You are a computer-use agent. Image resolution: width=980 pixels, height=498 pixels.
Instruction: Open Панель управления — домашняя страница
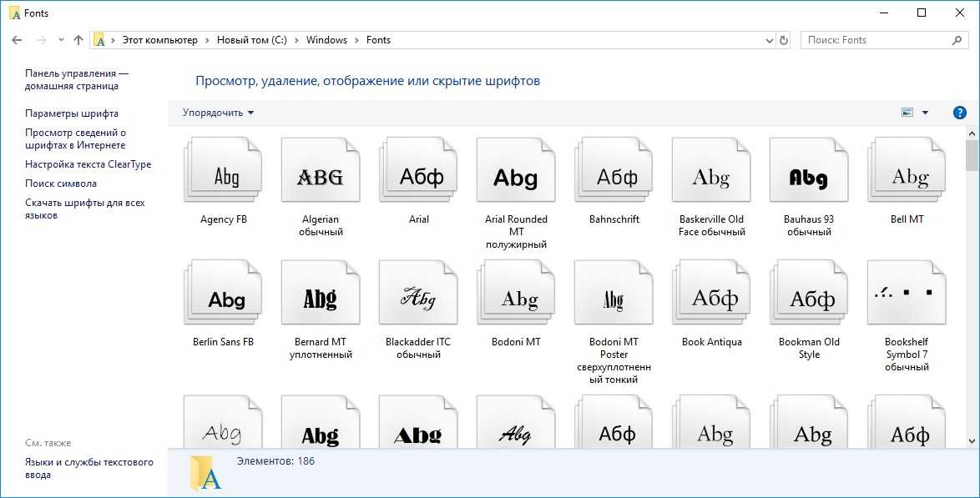(77, 79)
